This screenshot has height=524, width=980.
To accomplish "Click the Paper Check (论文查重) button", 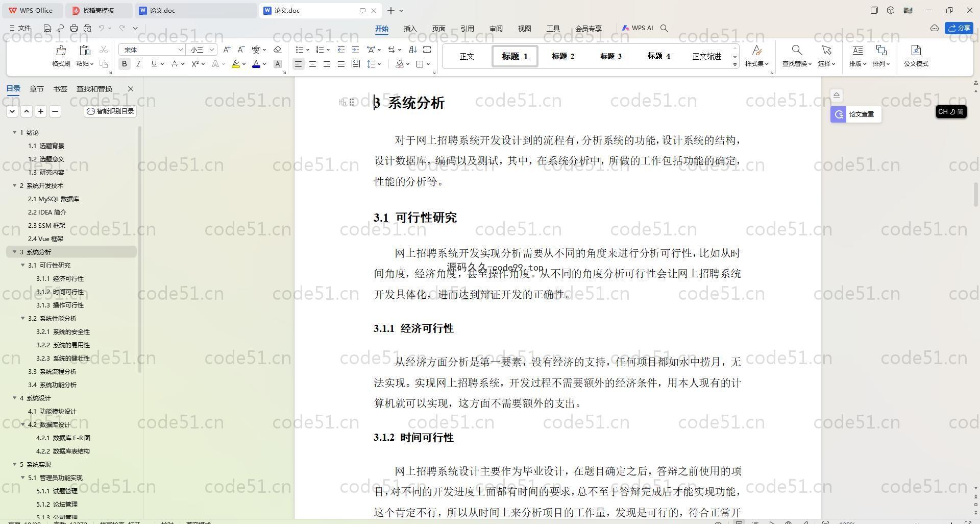I will [855, 114].
